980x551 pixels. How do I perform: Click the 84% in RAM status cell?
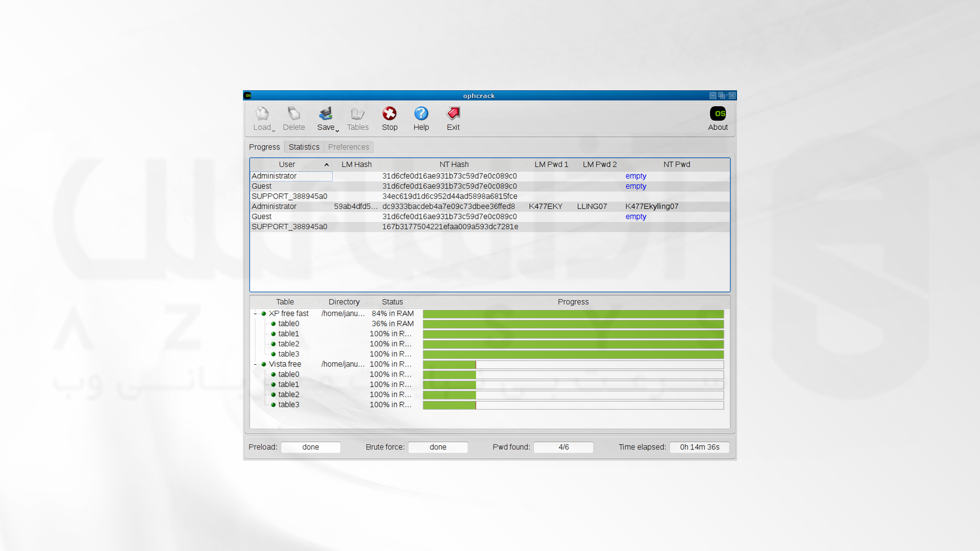[393, 314]
